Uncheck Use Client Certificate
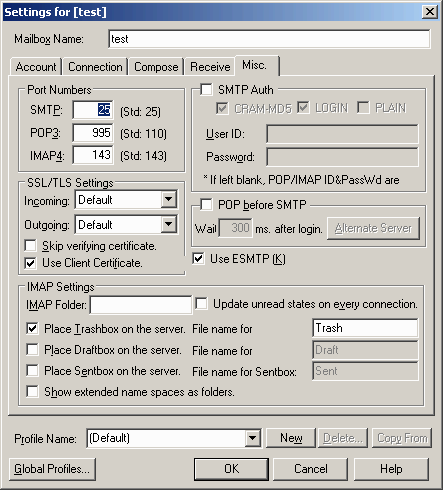 [31, 263]
